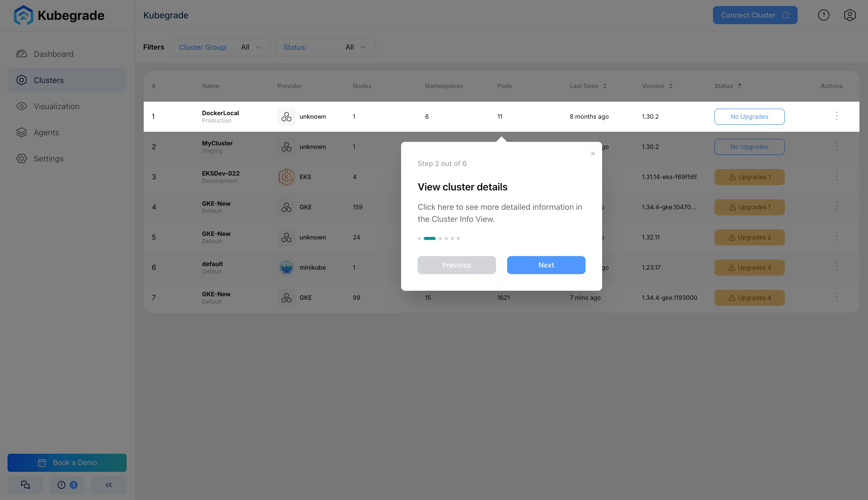Open actions menu for MyCluster row
The image size is (868, 500).
[x=836, y=146]
